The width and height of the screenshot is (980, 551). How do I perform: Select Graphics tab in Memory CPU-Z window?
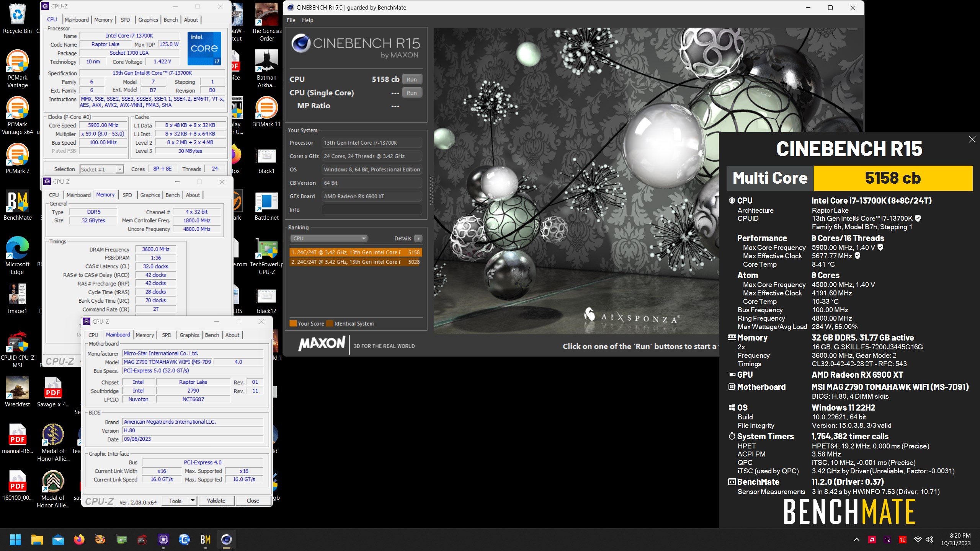pos(150,195)
